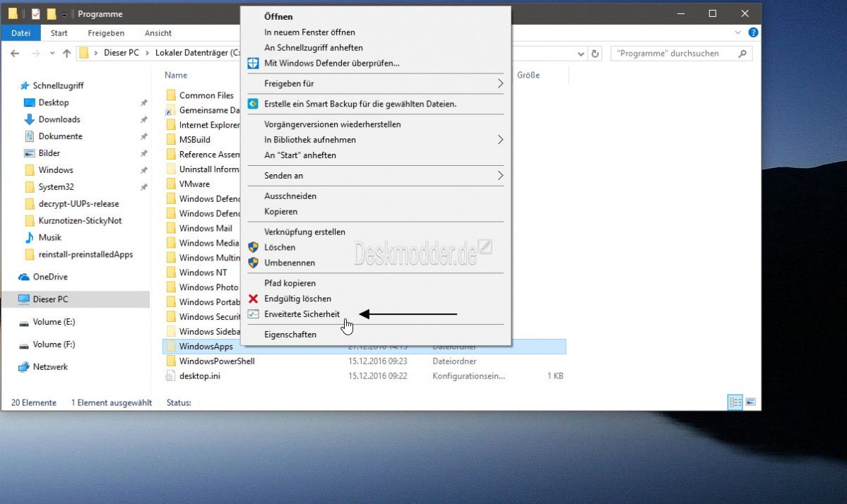Click the refresh button beside address bar

click(x=596, y=54)
